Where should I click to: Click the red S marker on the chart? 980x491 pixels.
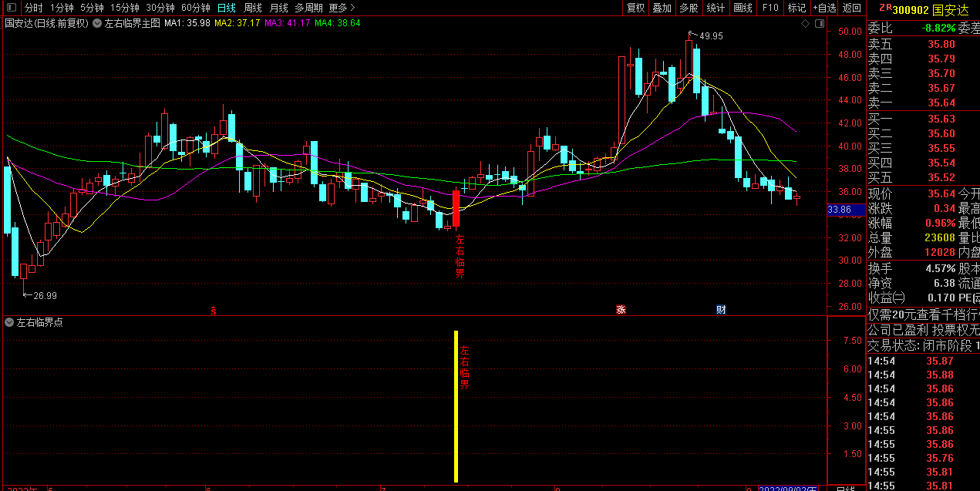pos(214,311)
